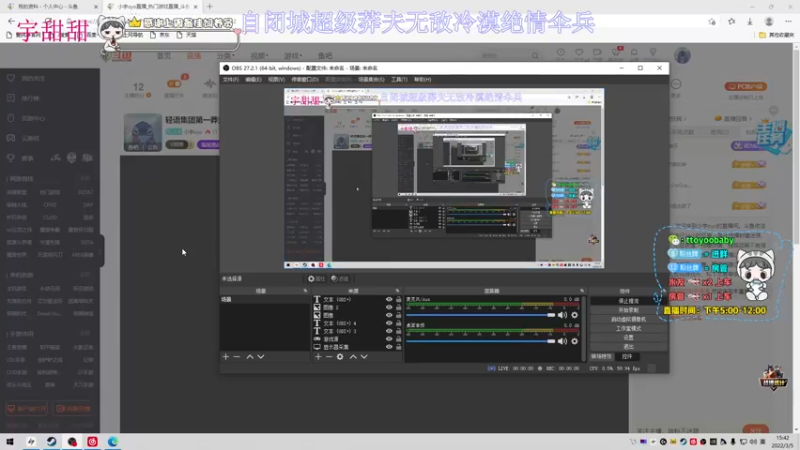
Task: Remove the selected source with the minus icon
Action: [x=329, y=357]
